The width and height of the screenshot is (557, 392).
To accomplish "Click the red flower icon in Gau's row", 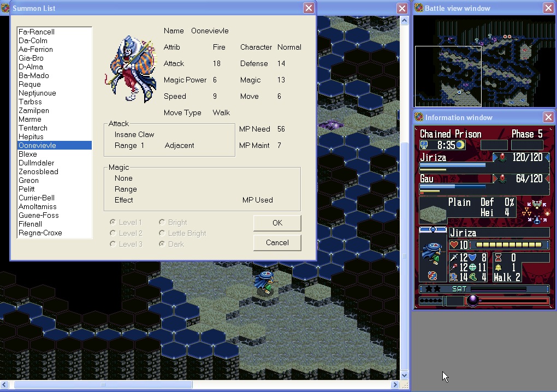I will pyautogui.click(x=502, y=179).
